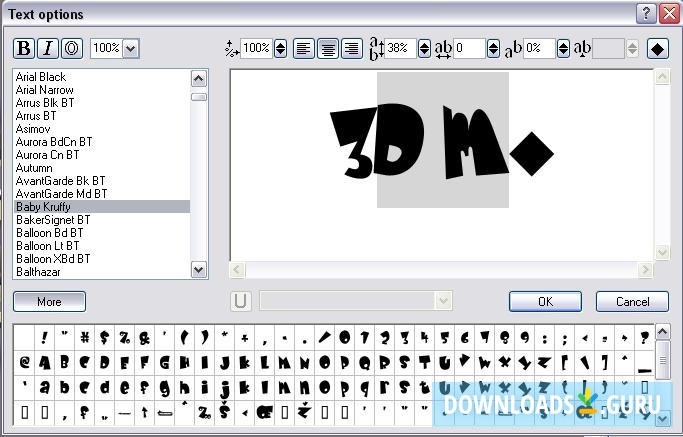Center-align the text
Image resolution: width=683 pixels, height=437 pixels.
(328, 48)
